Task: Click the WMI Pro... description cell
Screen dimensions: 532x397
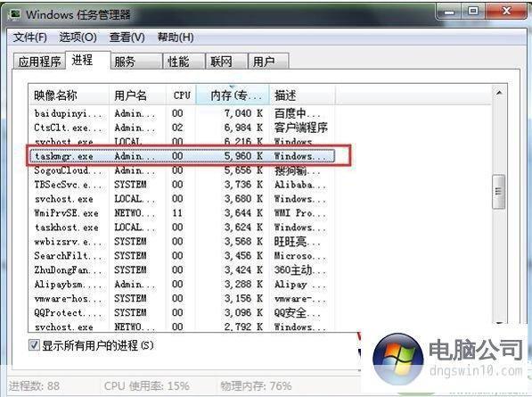Action: pyautogui.click(x=300, y=213)
